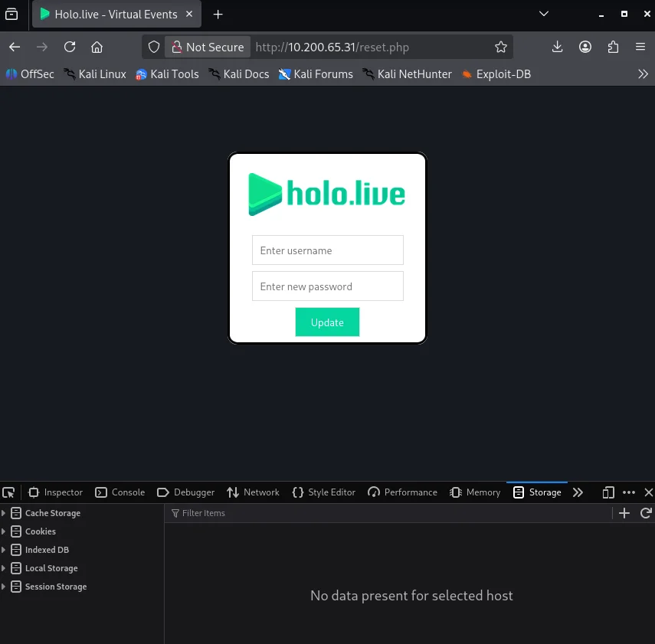Show more DevTools tabs chevron
655x644 pixels.
578,492
